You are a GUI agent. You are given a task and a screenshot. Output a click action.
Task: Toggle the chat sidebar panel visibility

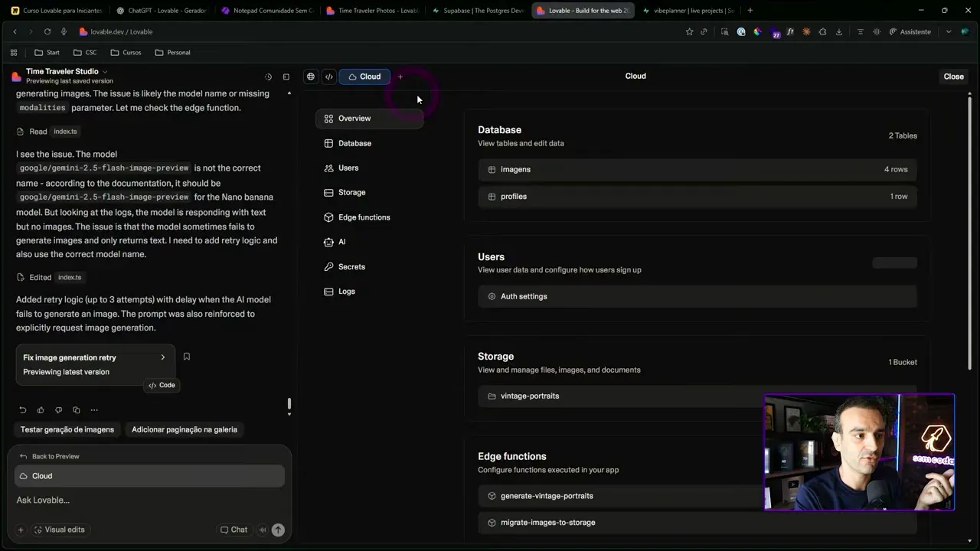tap(286, 77)
